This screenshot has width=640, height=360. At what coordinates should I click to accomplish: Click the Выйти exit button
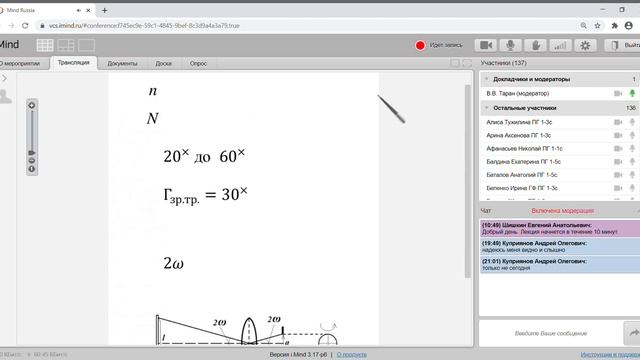pyautogui.click(x=622, y=45)
